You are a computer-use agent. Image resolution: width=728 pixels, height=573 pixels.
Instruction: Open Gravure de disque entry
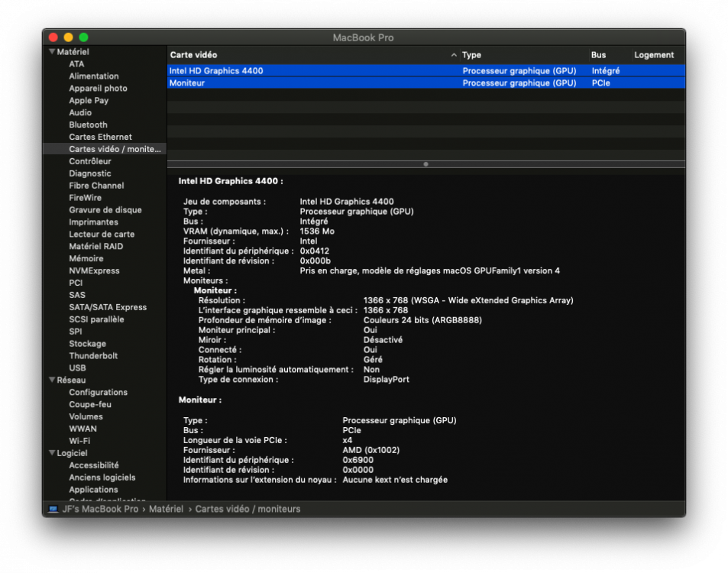105,210
